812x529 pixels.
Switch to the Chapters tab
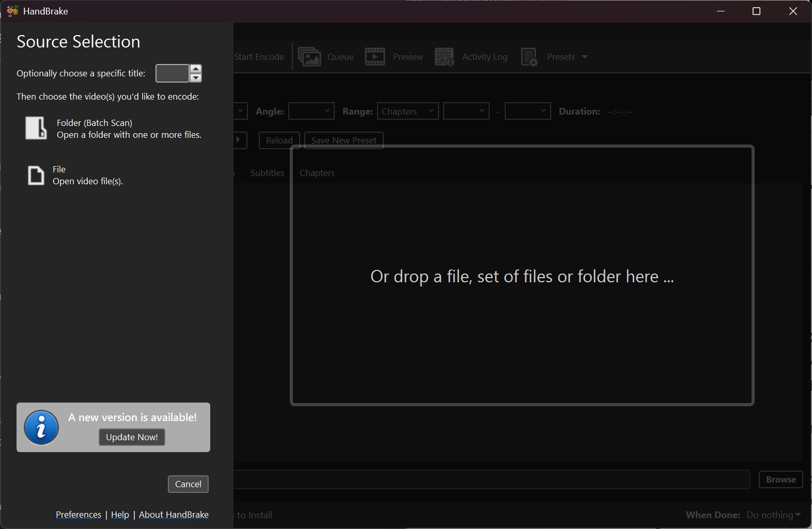tap(317, 173)
